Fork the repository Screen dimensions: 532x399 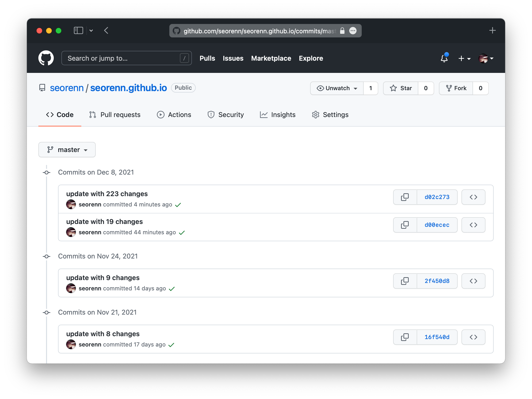coord(456,88)
